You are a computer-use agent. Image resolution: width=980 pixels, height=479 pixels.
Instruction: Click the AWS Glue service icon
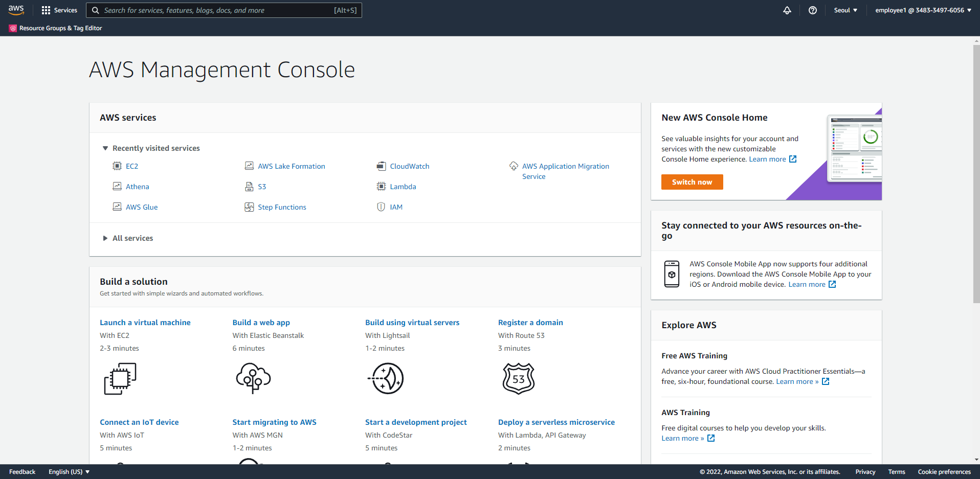117,207
